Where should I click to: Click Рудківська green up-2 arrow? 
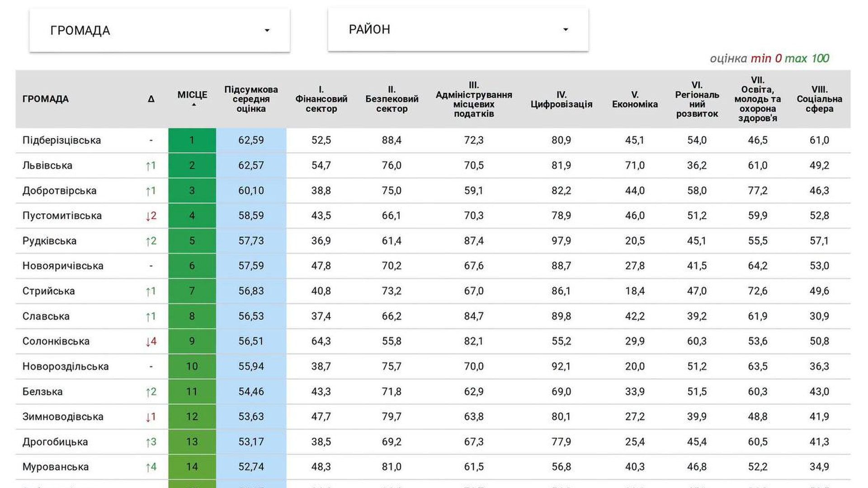tap(151, 241)
